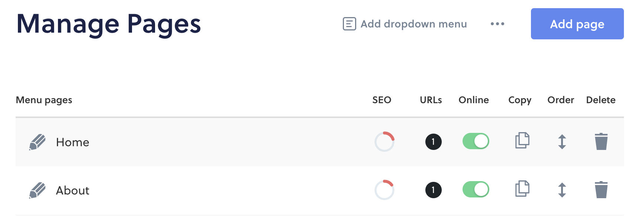The image size is (644, 216).
Task: Open the Home page name
Action: (73, 142)
